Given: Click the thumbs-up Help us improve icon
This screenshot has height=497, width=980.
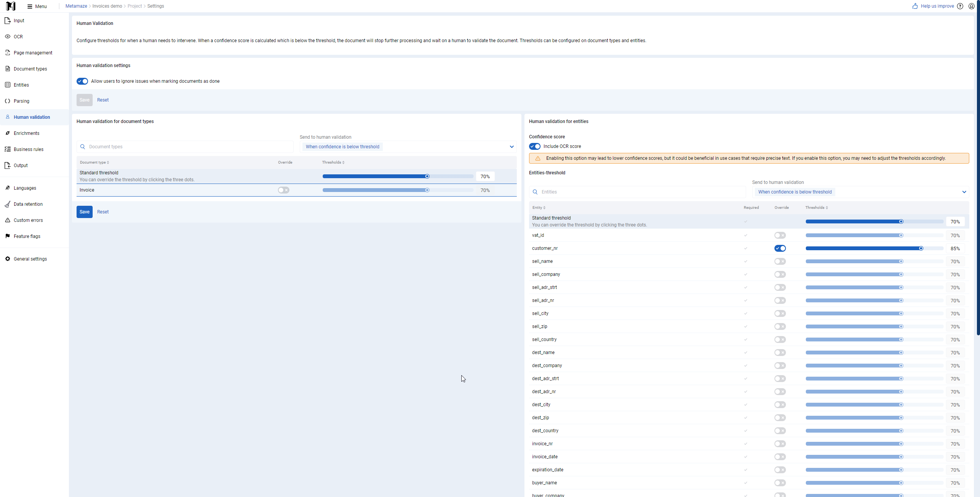Looking at the screenshot, I should pyautogui.click(x=915, y=6).
